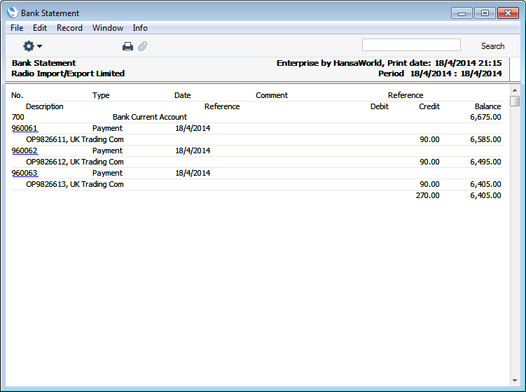Open payment record 960062
This screenshot has width=526, height=392.
click(24, 151)
